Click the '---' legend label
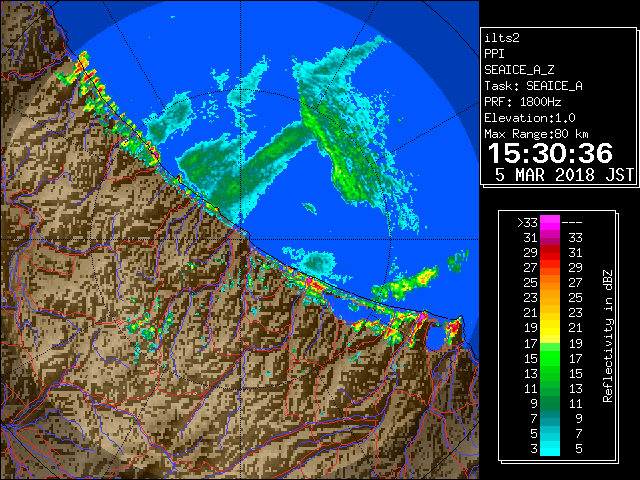640x480 pixels. pos(572,223)
